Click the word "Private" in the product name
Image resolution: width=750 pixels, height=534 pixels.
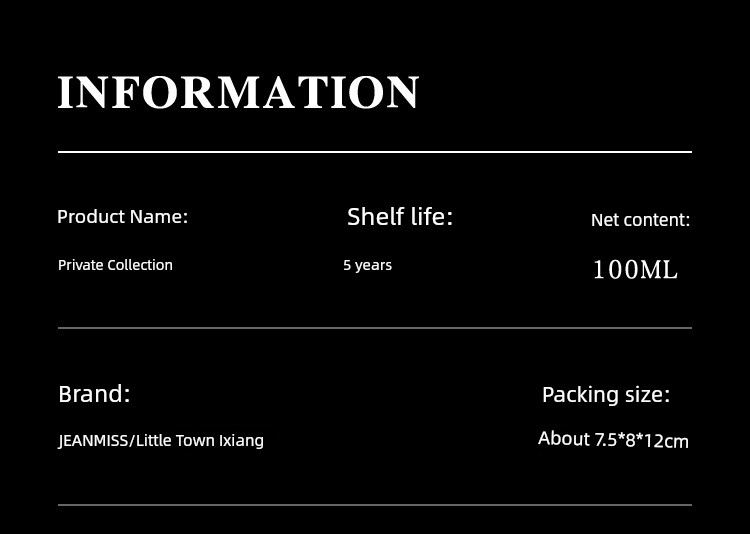pos(80,265)
